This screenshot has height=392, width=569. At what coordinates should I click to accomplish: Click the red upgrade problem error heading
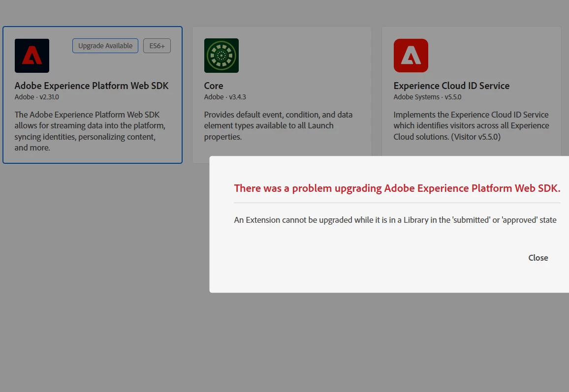pyautogui.click(x=397, y=188)
